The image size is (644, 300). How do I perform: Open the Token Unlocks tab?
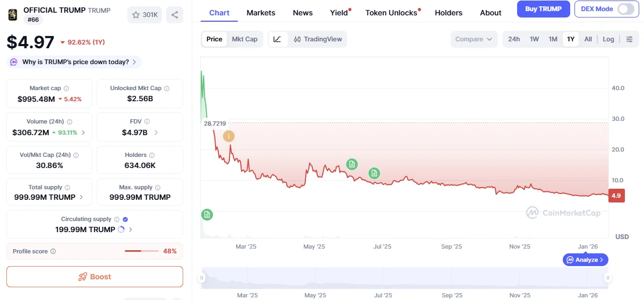(392, 13)
